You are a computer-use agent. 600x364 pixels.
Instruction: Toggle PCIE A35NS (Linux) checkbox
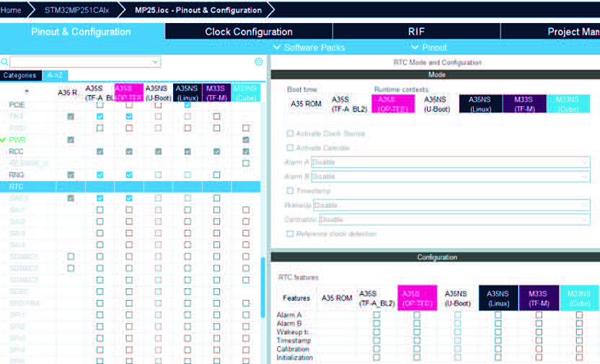[187, 105]
